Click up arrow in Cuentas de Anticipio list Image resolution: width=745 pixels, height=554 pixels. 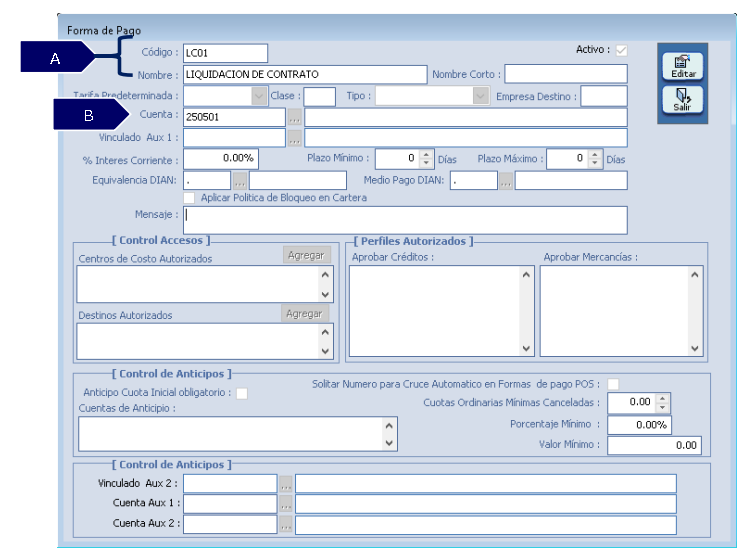[389, 425]
